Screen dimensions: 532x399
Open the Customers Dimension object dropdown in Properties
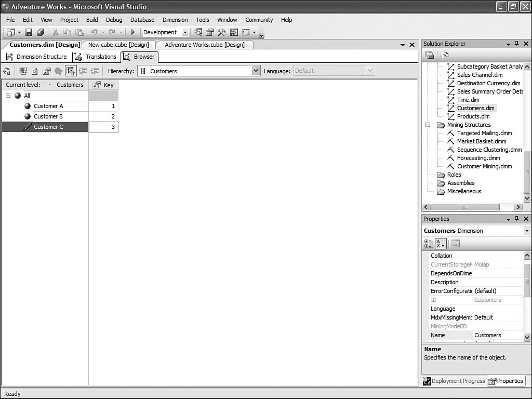tap(527, 231)
